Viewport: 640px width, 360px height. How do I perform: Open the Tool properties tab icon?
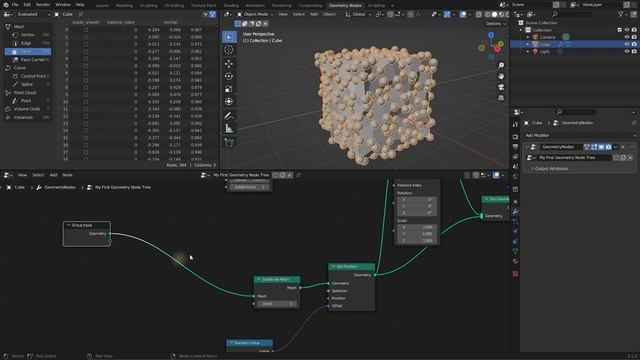(x=515, y=124)
